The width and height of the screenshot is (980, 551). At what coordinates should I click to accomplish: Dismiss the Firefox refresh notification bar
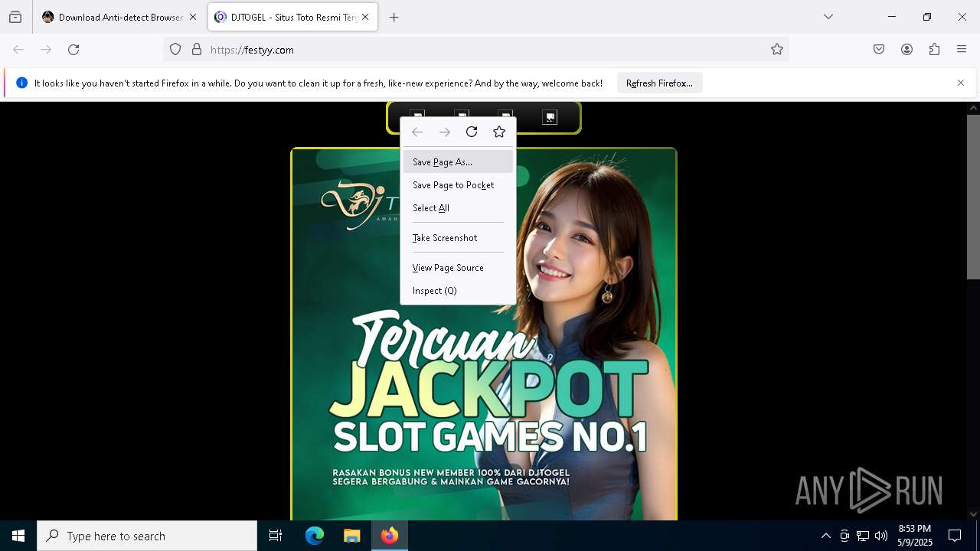tap(961, 83)
